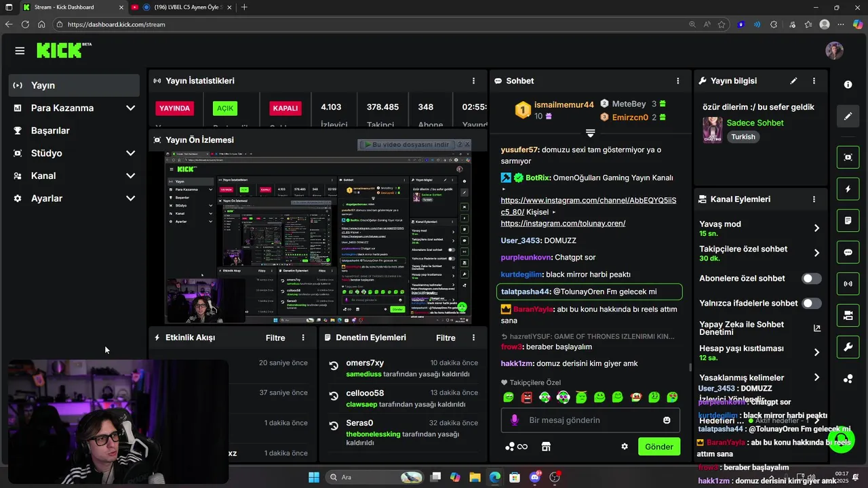The width and height of the screenshot is (868, 488).
Task: Open Windows Start menu
Action: click(314, 477)
